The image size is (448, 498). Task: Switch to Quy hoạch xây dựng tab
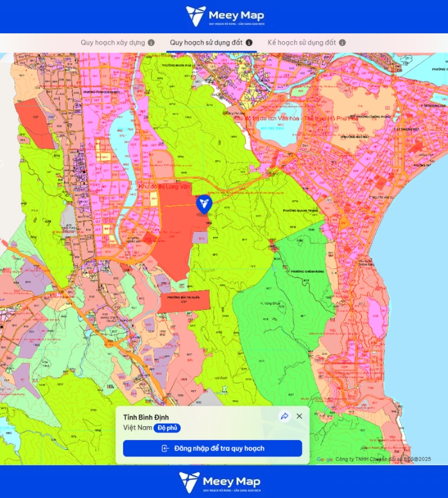coord(112,43)
